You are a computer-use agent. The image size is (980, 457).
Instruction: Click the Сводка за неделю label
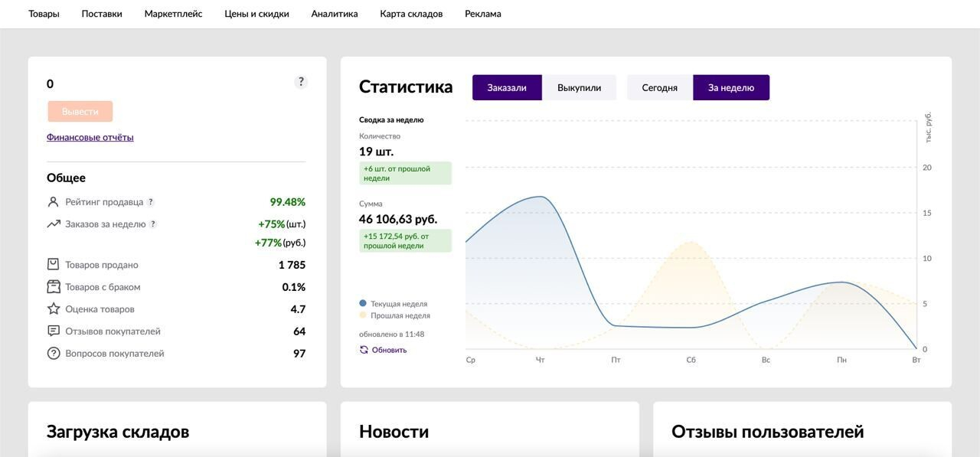[x=391, y=119]
